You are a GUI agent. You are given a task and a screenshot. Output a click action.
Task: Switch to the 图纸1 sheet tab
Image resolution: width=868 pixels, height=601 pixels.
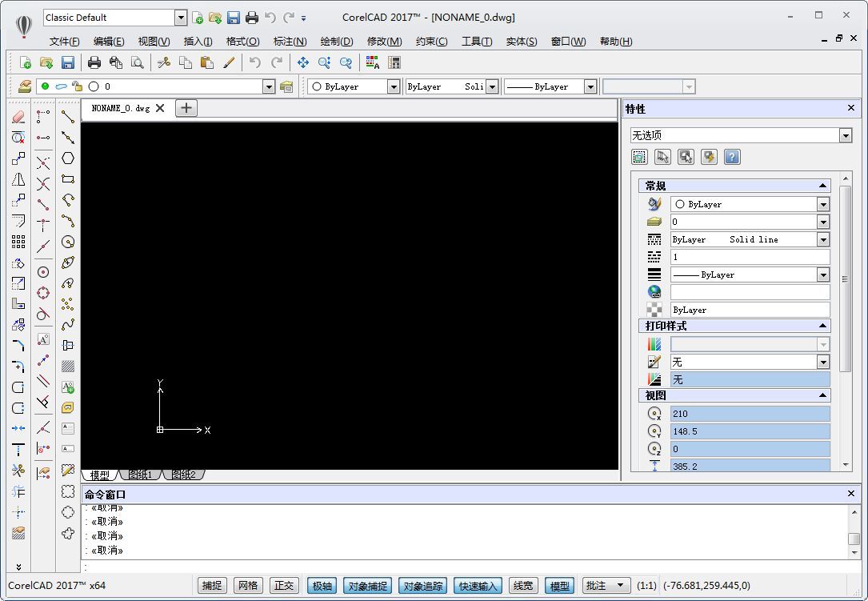tap(140, 475)
